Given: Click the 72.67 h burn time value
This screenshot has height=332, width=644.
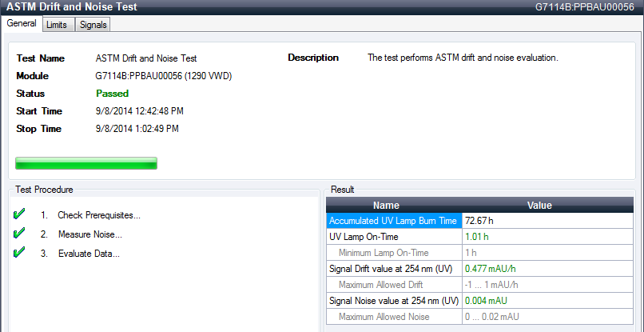Looking at the screenshot, I should pos(479,221).
